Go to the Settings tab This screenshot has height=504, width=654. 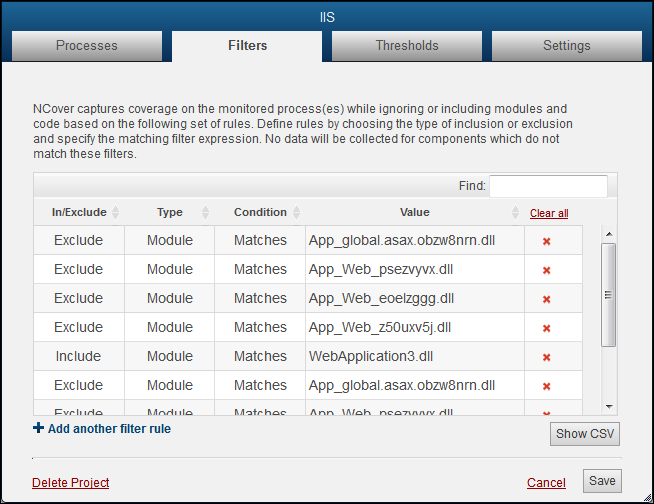pos(567,45)
